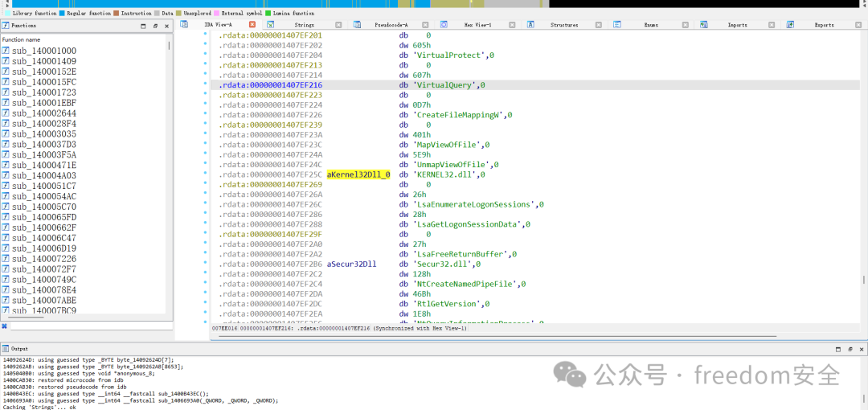Maximize the Output panel
The height and width of the screenshot is (410, 868).
tap(839, 350)
